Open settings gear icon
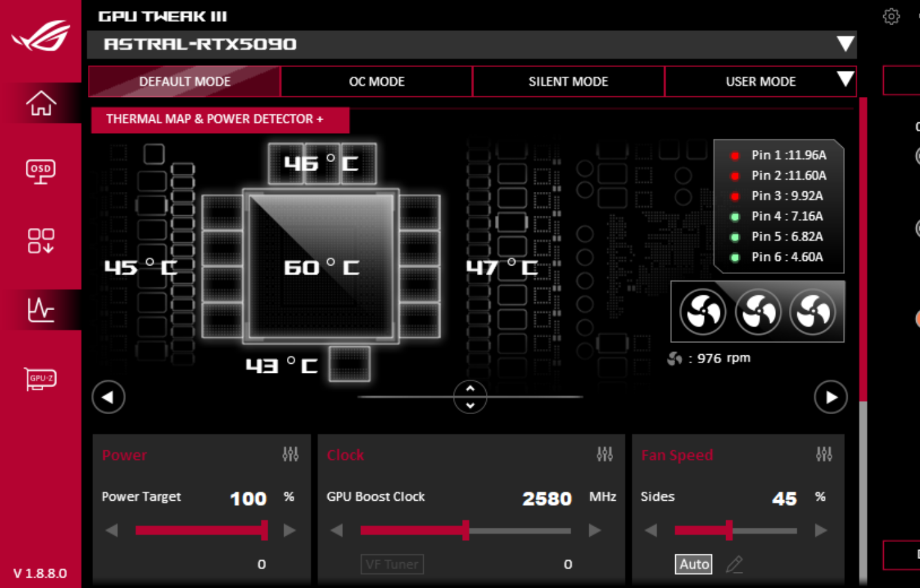 click(x=892, y=16)
